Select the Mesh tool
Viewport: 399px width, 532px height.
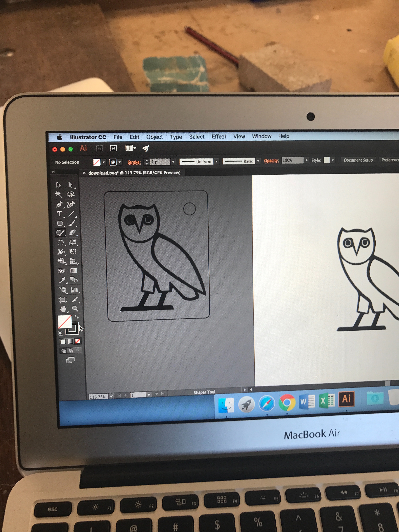(62, 271)
